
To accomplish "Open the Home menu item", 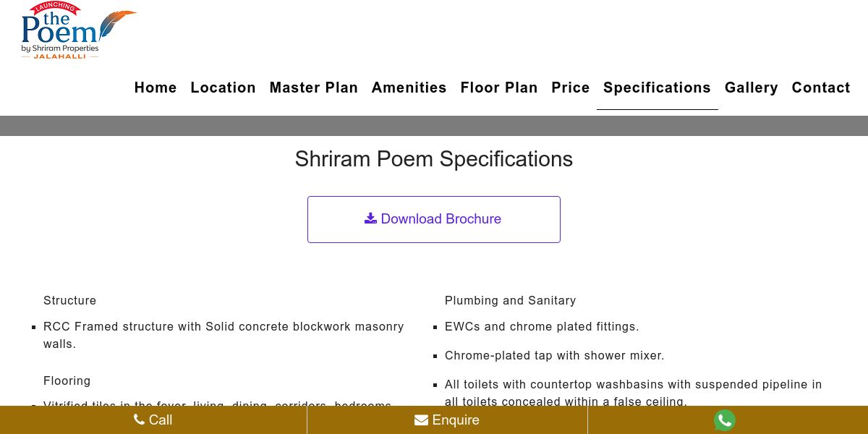I will pos(156,88).
